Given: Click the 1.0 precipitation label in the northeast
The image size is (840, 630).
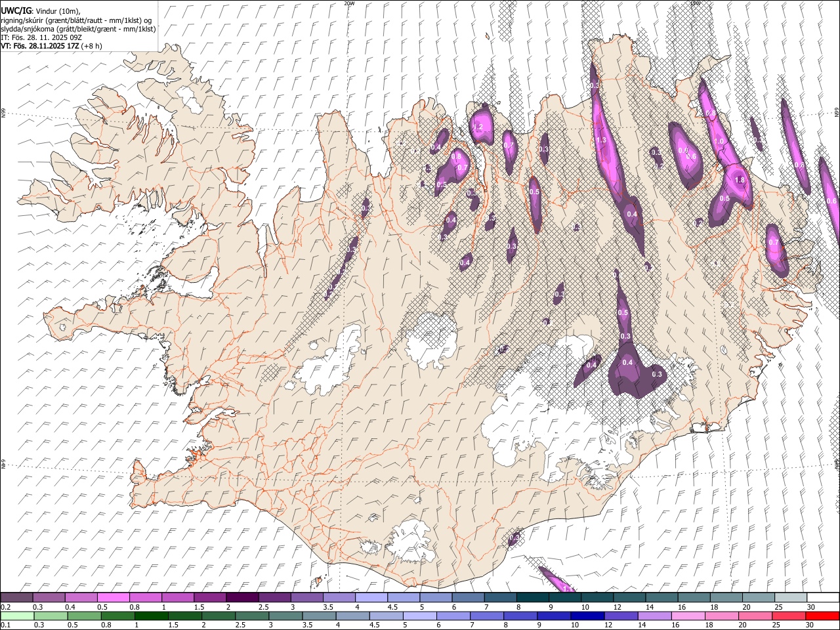Looking at the screenshot, I should [719, 141].
